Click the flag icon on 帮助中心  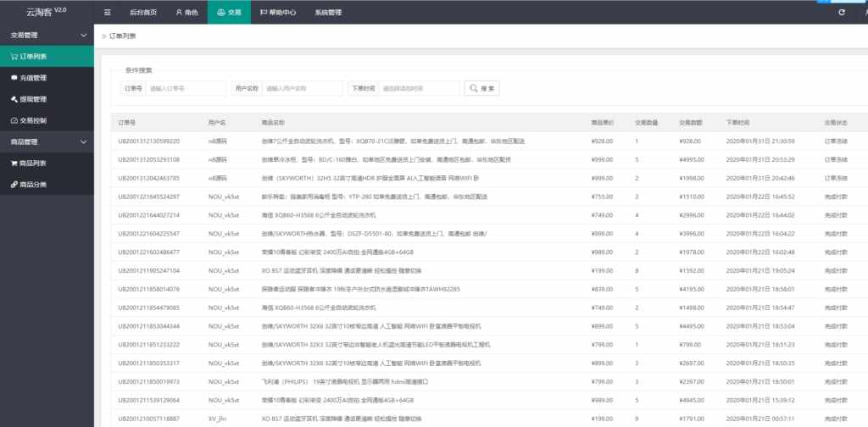click(263, 12)
